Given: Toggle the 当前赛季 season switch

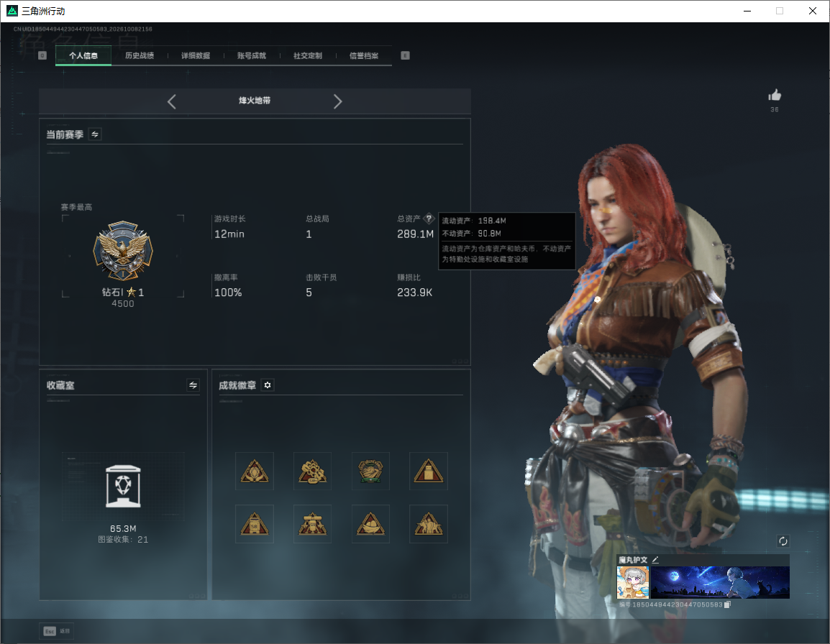Looking at the screenshot, I should [95, 134].
